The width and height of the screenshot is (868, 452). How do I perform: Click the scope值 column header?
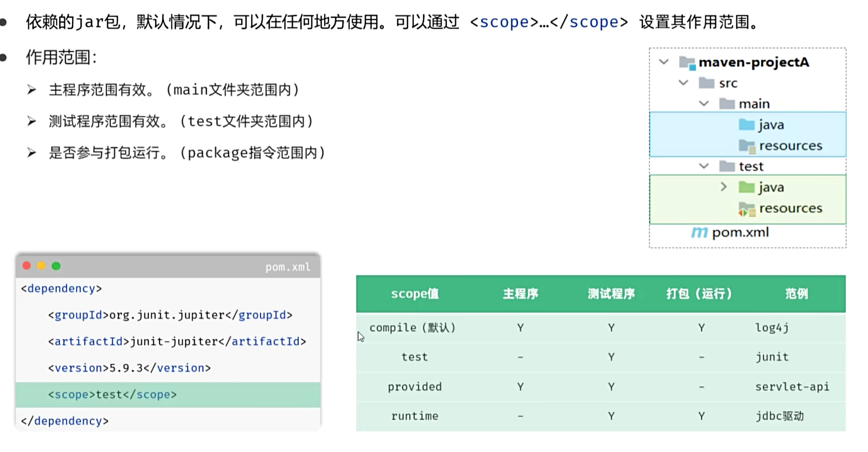click(415, 294)
